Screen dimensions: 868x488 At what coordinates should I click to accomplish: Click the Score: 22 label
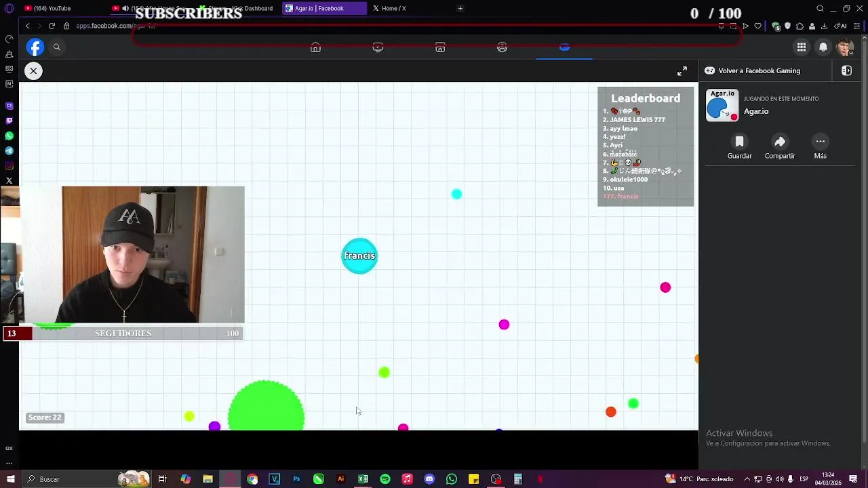click(45, 418)
